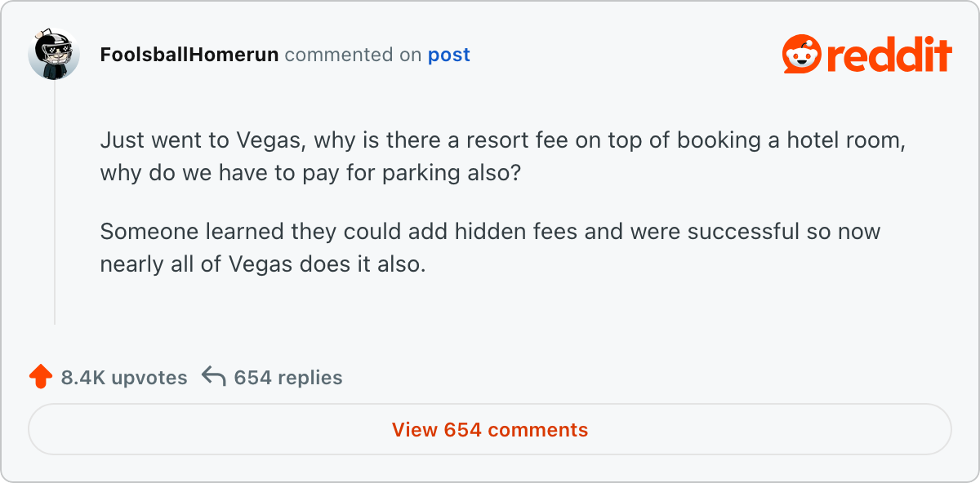Click the "commented on" label text

coord(354,55)
